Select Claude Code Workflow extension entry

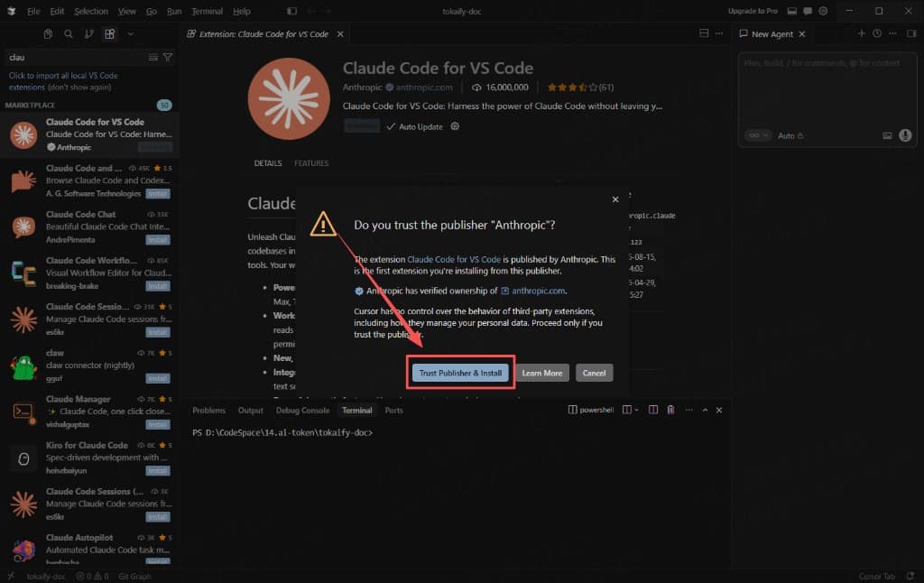coord(89,273)
